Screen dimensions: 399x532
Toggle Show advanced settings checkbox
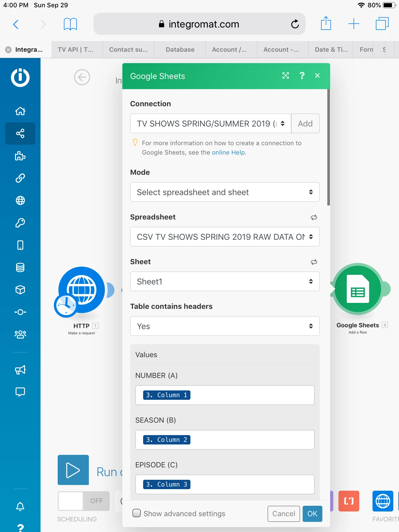pos(137,513)
